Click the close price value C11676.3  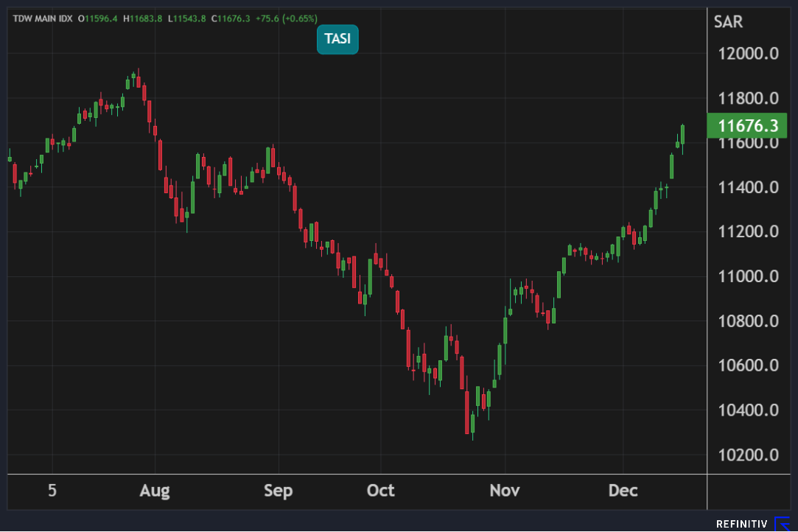pyautogui.click(x=231, y=18)
